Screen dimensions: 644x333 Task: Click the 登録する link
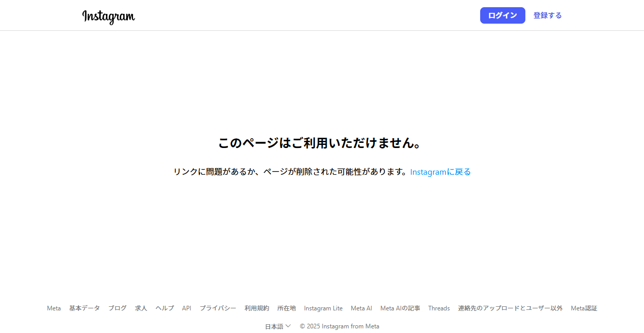pos(546,15)
